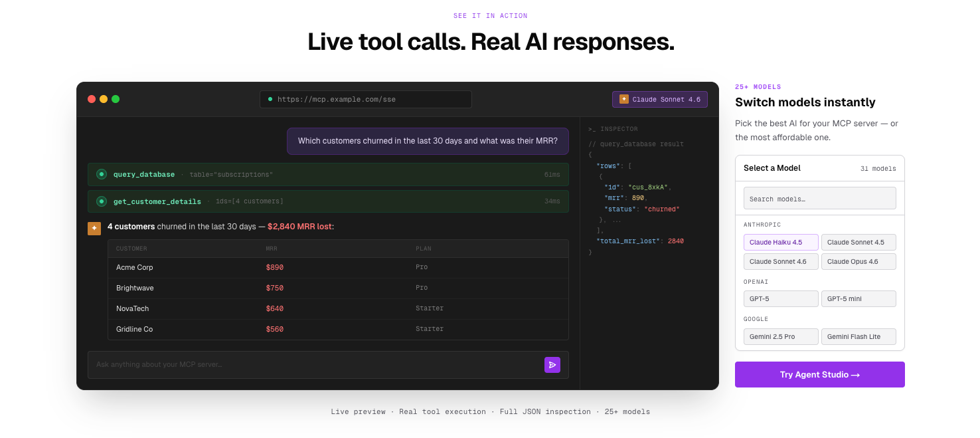Select the Gemini 2.5 Pro model
980x438 pixels.
tap(781, 336)
